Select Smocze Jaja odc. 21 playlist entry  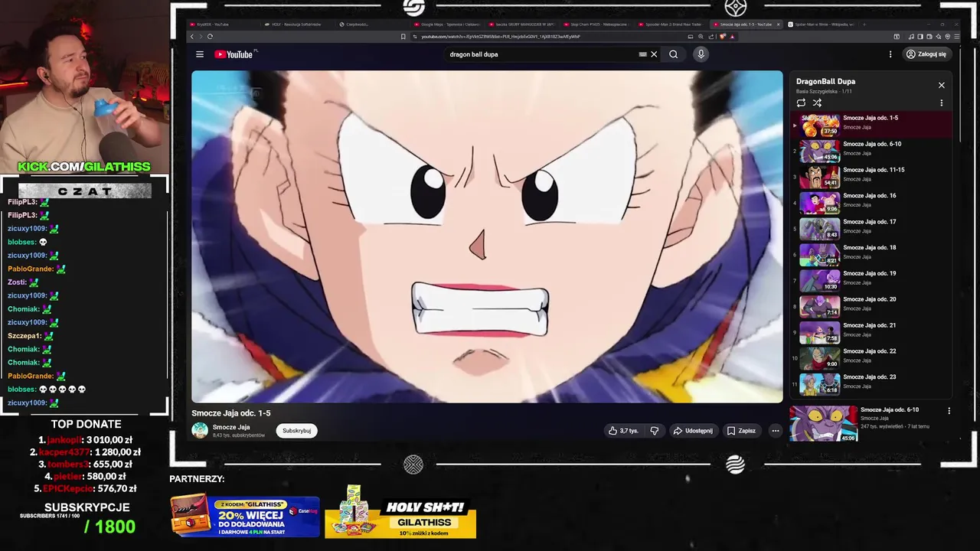[x=871, y=331]
